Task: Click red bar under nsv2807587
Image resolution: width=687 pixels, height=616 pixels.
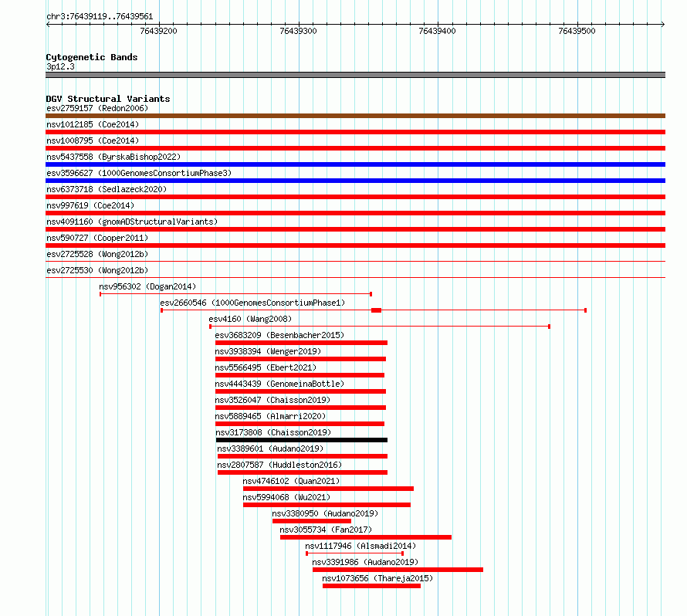Action: [x=303, y=472]
